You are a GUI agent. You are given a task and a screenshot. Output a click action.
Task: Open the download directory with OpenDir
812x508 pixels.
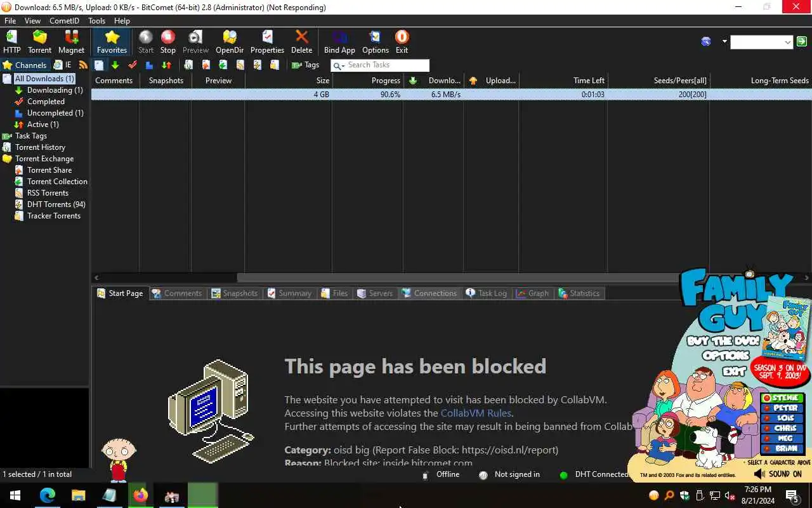[230, 42]
